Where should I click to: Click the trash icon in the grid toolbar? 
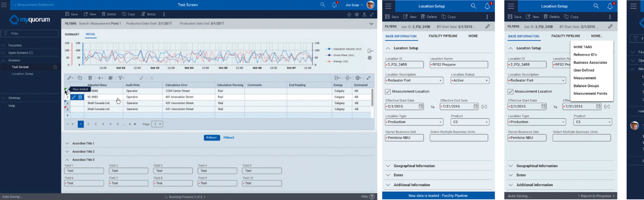pos(90,78)
